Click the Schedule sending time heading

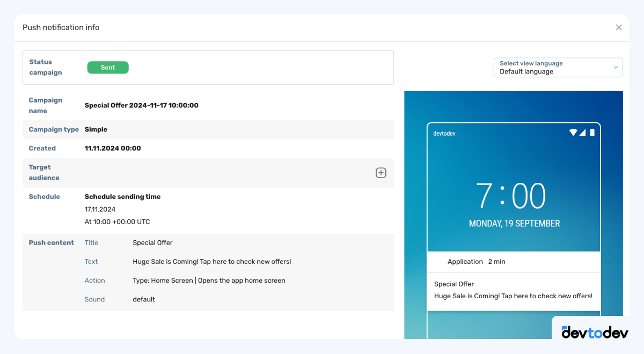click(x=122, y=197)
